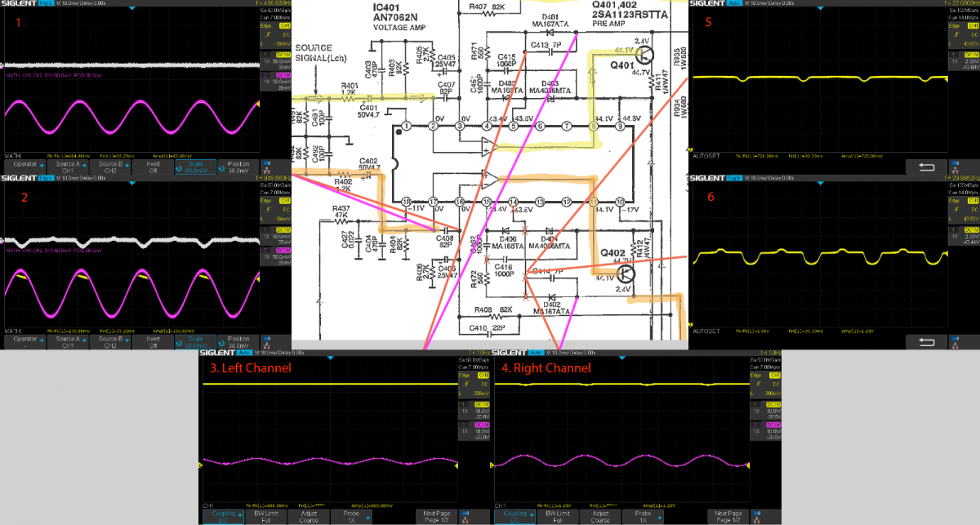Select the Position setting on scope 2
The height and width of the screenshot is (525, 980).
pyautogui.click(x=237, y=341)
